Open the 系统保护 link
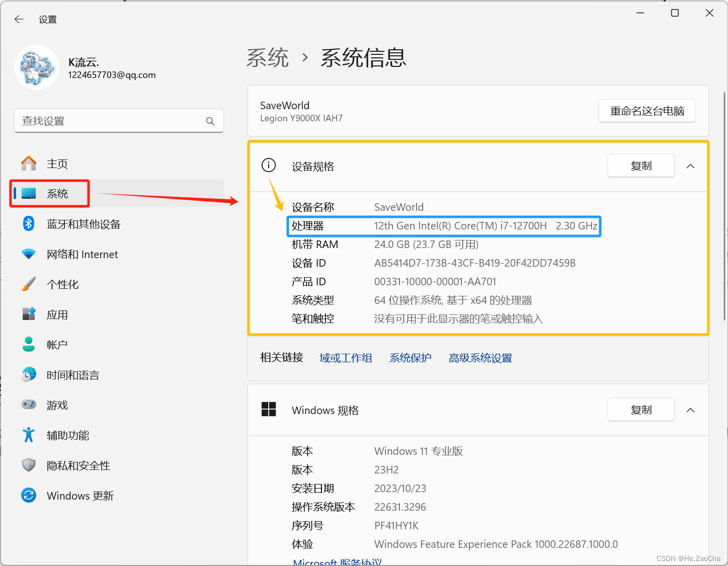Viewport: 728px width, 566px height. pyautogui.click(x=411, y=358)
